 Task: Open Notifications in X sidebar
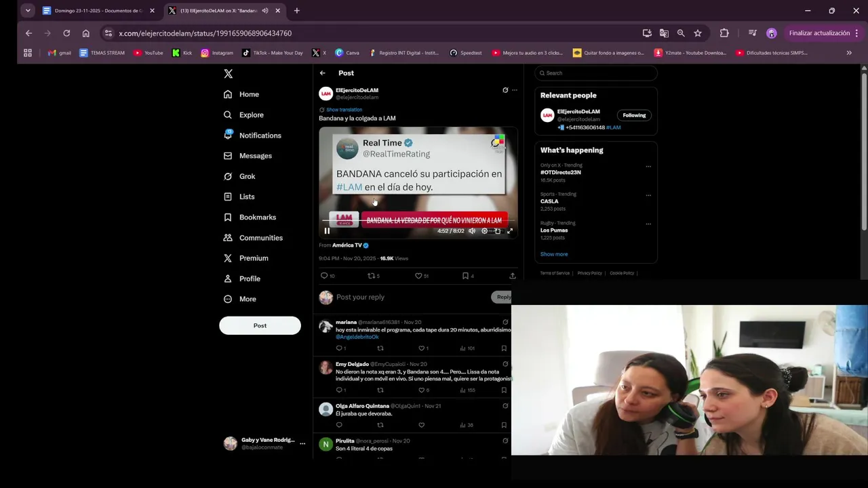pyautogui.click(x=252, y=135)
